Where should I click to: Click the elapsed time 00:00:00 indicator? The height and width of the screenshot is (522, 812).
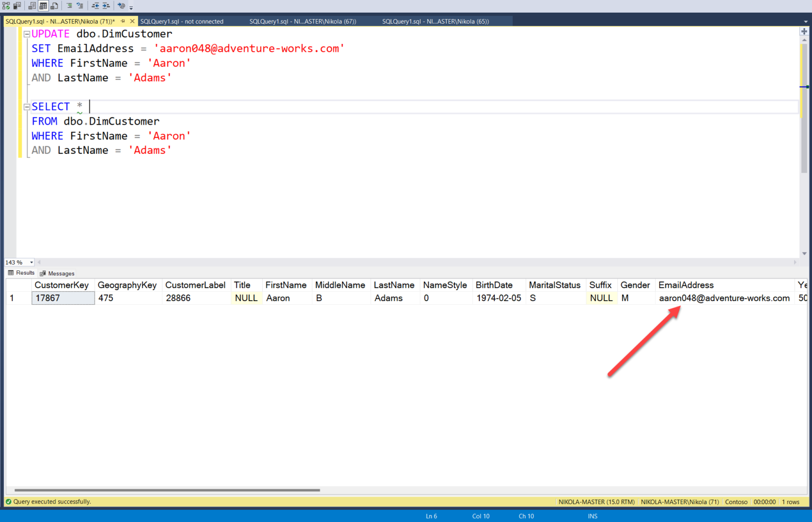[764, 501]
